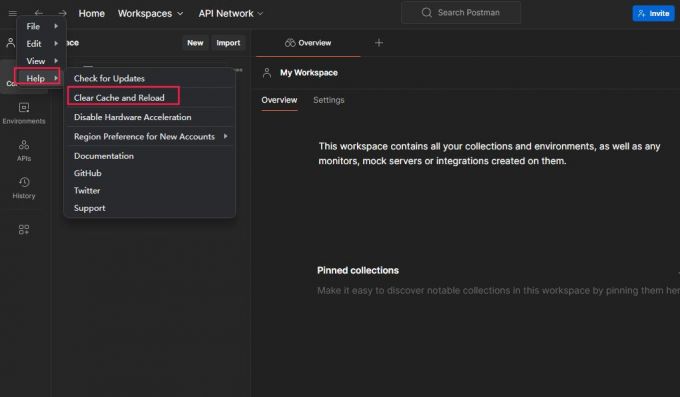
Task: Select the Overview tab in tab bar
Action: pos(308,43)
